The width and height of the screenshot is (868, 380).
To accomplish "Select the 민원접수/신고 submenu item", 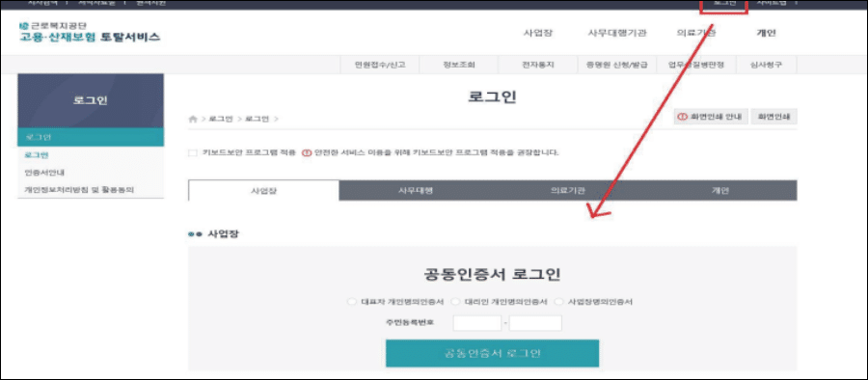I will (x=380, y=65).
